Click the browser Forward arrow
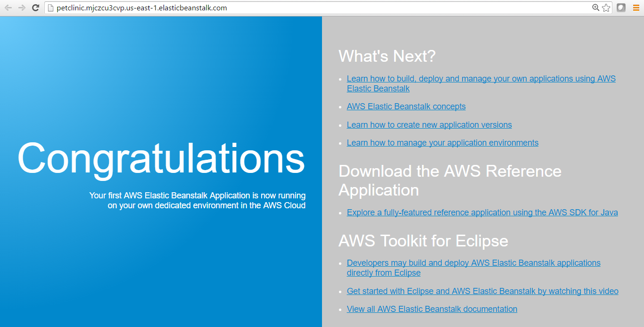 click(22, 8)
